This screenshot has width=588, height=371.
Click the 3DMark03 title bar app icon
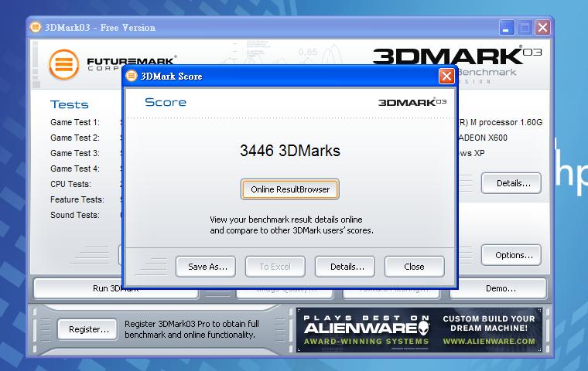click(x=36, y=28)
